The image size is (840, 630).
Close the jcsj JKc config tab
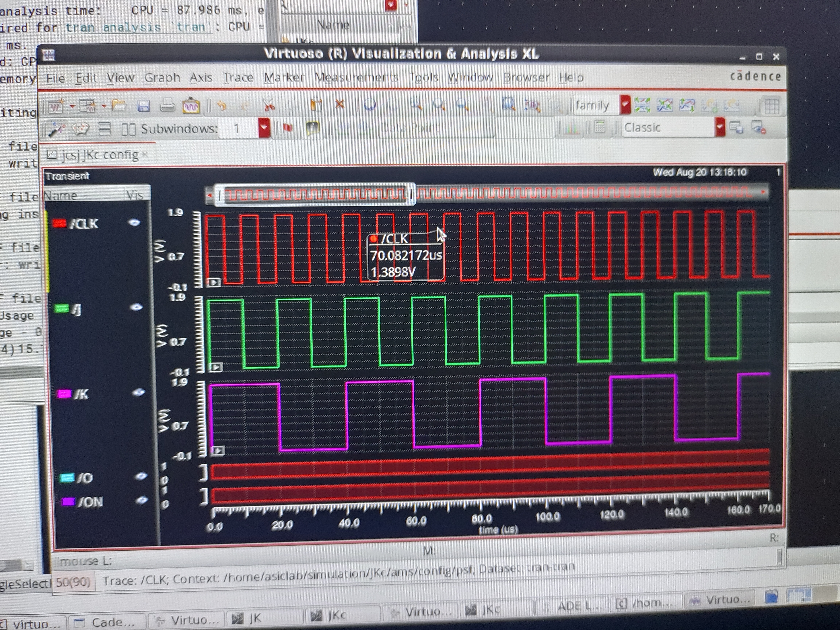(x=144, y=155)
